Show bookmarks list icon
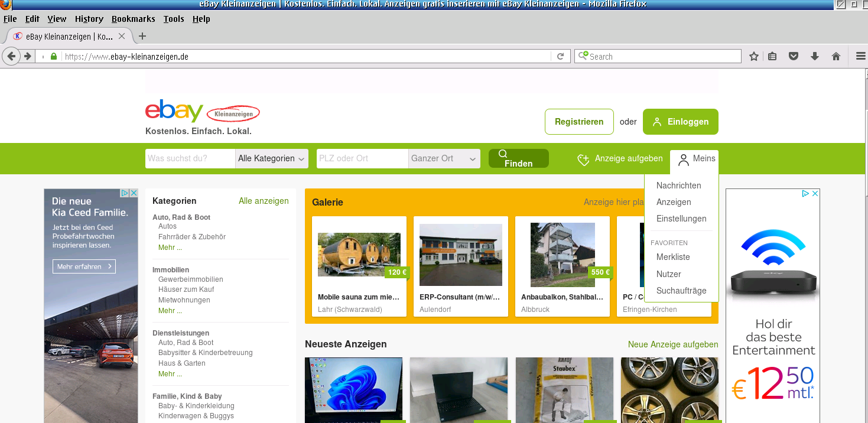Screen dimensions: 868x423 click(772, 57)
